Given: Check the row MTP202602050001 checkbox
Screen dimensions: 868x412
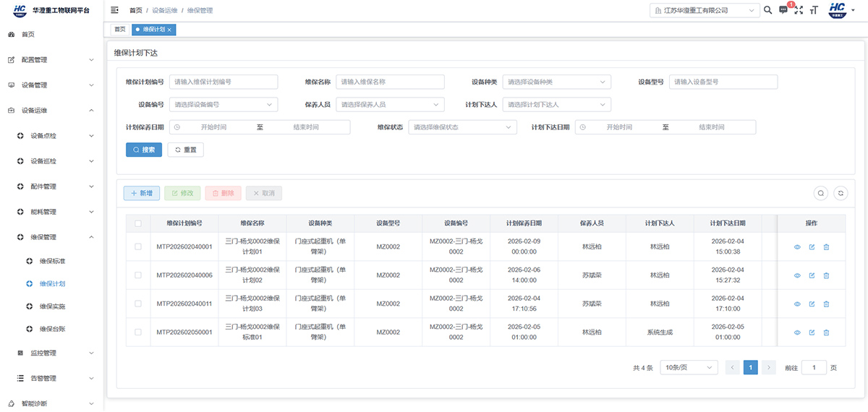Looking at the screenshot, I should [138, 332].
